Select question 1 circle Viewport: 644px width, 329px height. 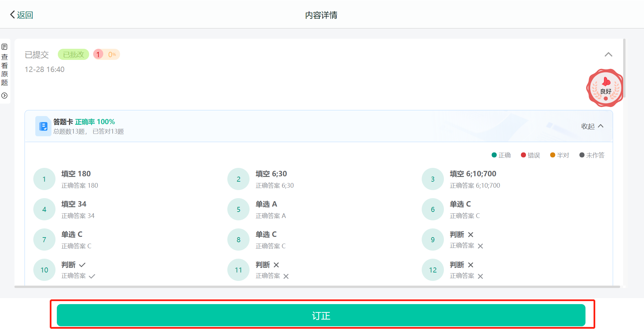[44, 179]
